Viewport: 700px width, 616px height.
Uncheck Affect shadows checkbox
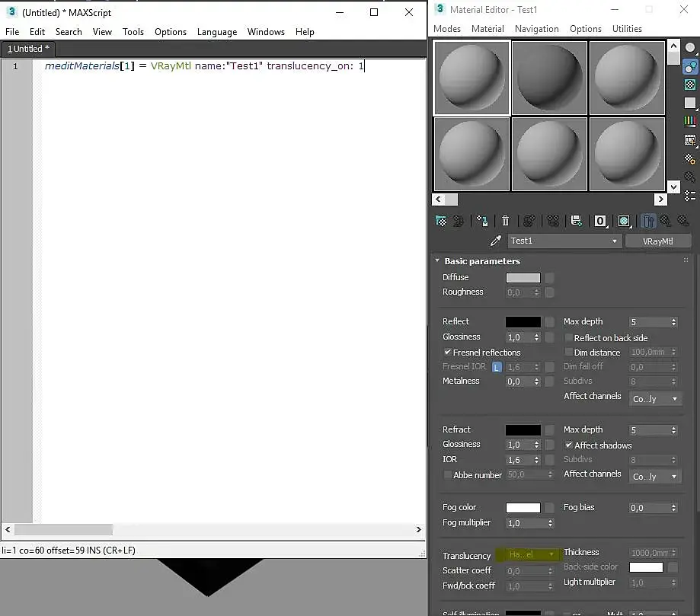coord(569,445)
